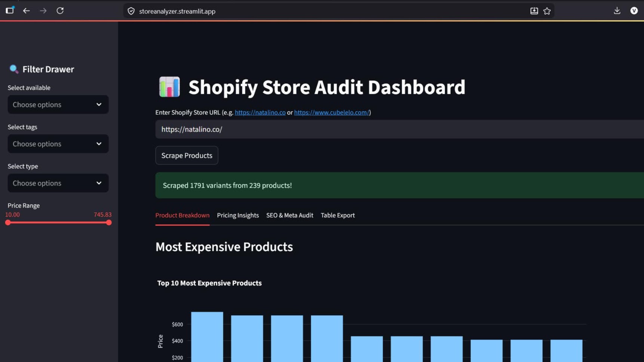The width and height of the screenshot is (644, 362).
Task: Open the browser sidebar panel icon
Action: tap(10, 10)
